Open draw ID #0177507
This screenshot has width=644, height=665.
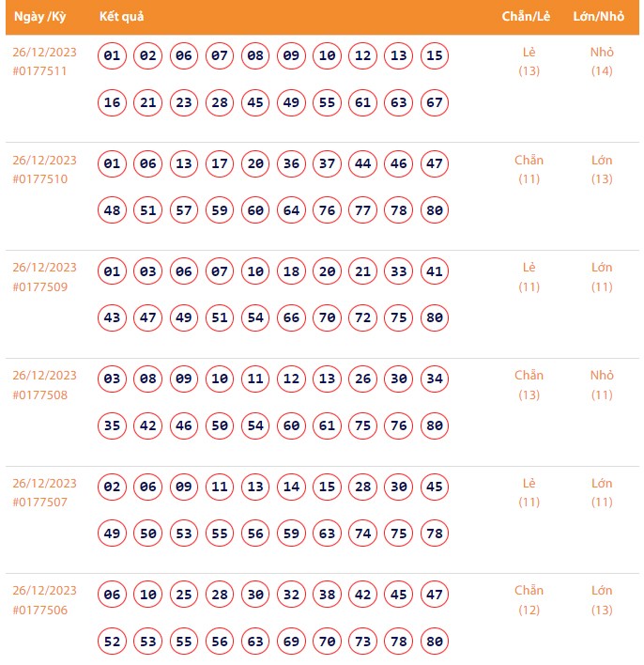pos(39,503)
